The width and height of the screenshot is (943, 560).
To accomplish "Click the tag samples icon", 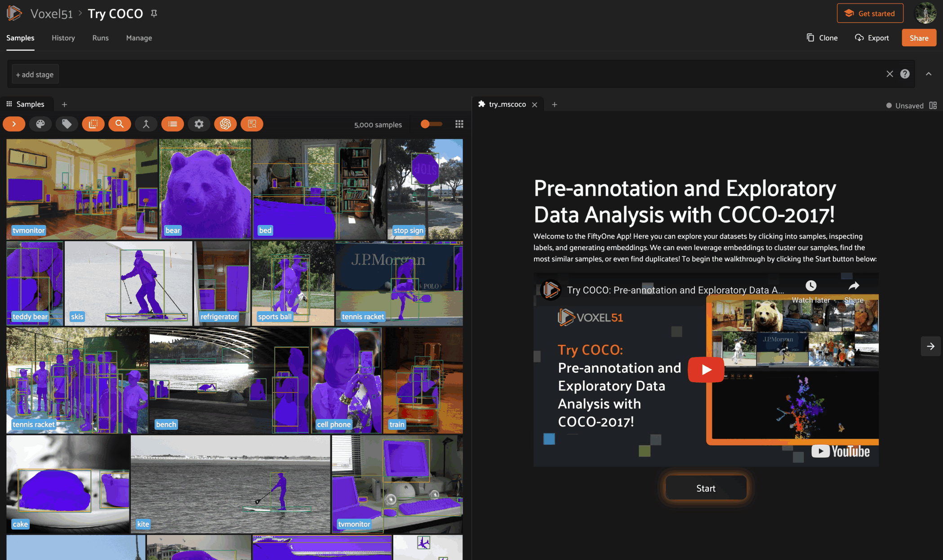I will (x=67, y=124).
